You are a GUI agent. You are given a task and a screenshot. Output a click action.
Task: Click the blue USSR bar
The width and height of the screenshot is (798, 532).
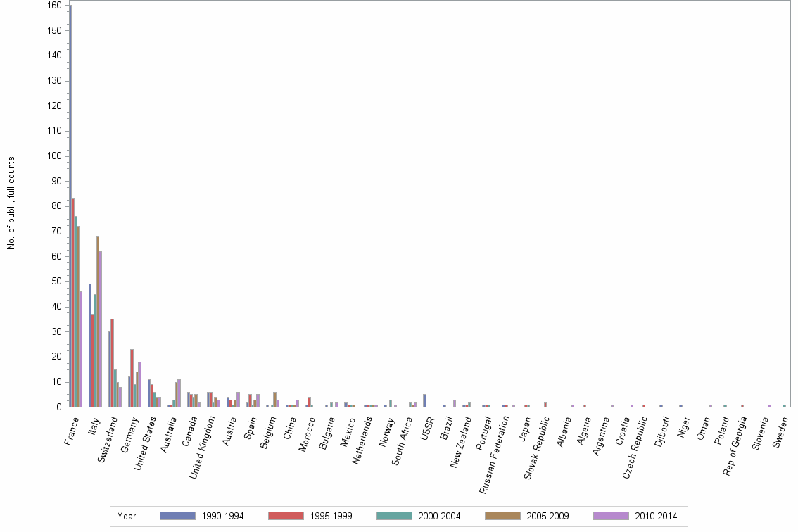point(424,400)
